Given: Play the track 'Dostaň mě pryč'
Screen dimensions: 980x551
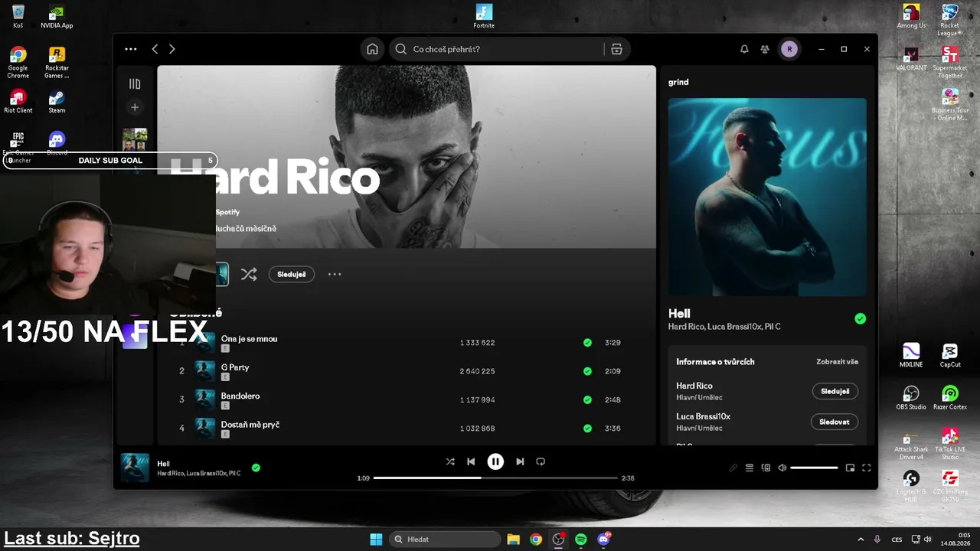Looking at the screenshot, I should click(250, 425).
